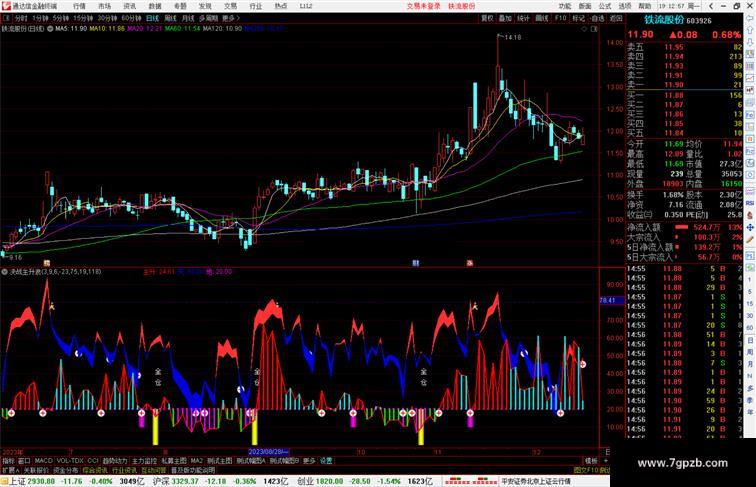This screenshot has height=487, width=756.
Task: Click 交易未登录 login link
Action: (423, 6)
